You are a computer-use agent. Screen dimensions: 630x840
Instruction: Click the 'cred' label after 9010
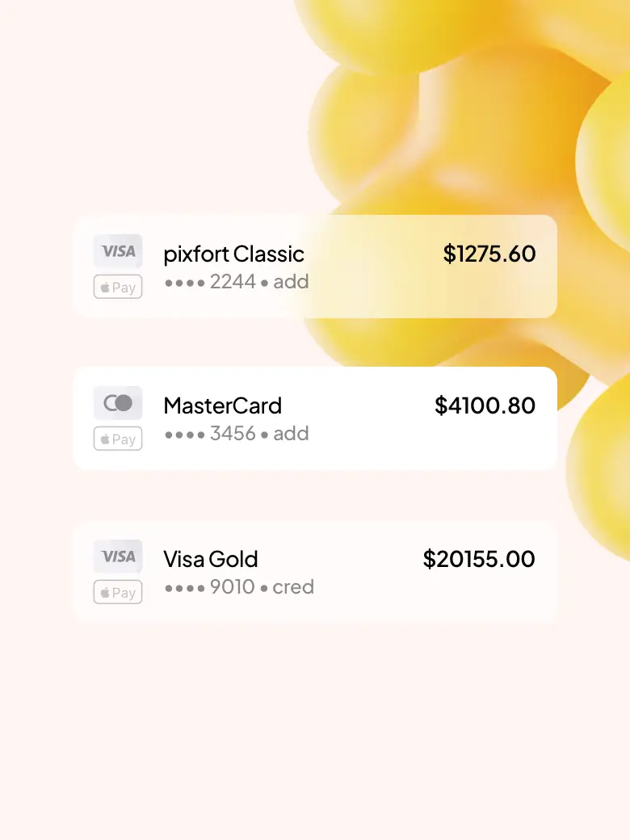(x=293, y=587)
